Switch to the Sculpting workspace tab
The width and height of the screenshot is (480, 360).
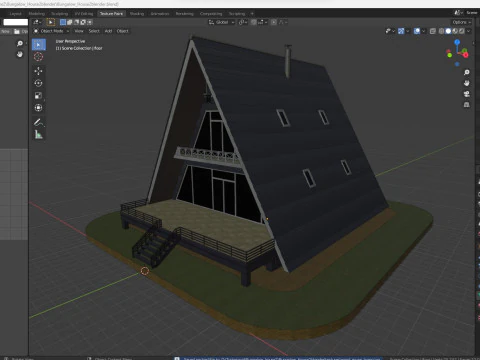tap(59, 14)
